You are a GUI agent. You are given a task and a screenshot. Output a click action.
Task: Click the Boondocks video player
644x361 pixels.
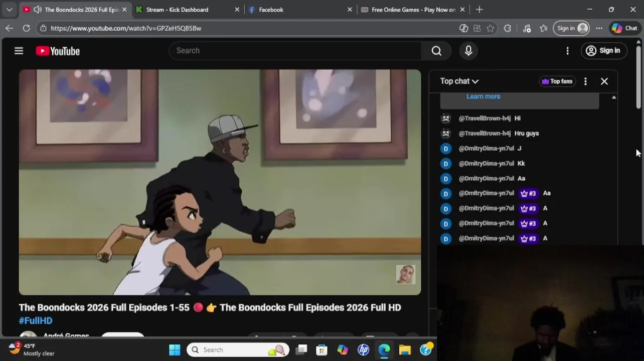pos(220,182)
